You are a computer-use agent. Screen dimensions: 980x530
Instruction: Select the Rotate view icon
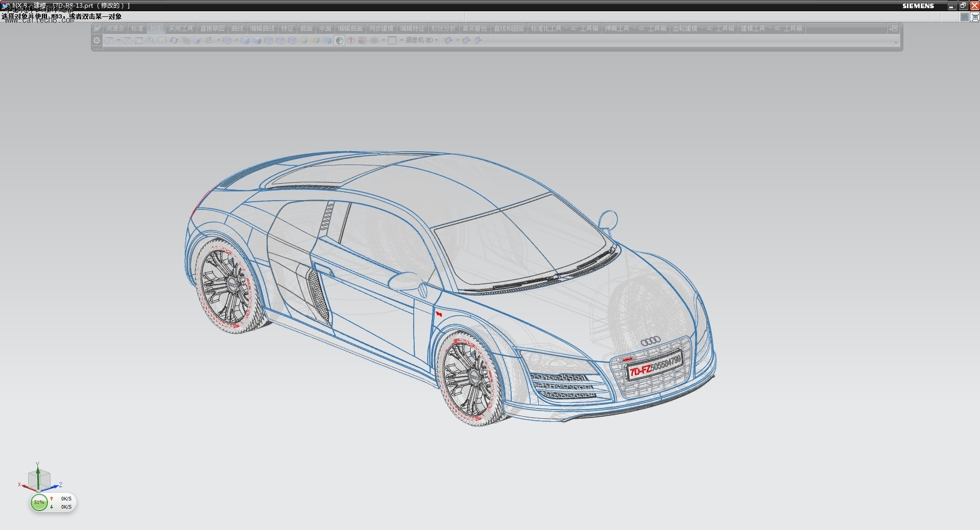tap(174, 40)
